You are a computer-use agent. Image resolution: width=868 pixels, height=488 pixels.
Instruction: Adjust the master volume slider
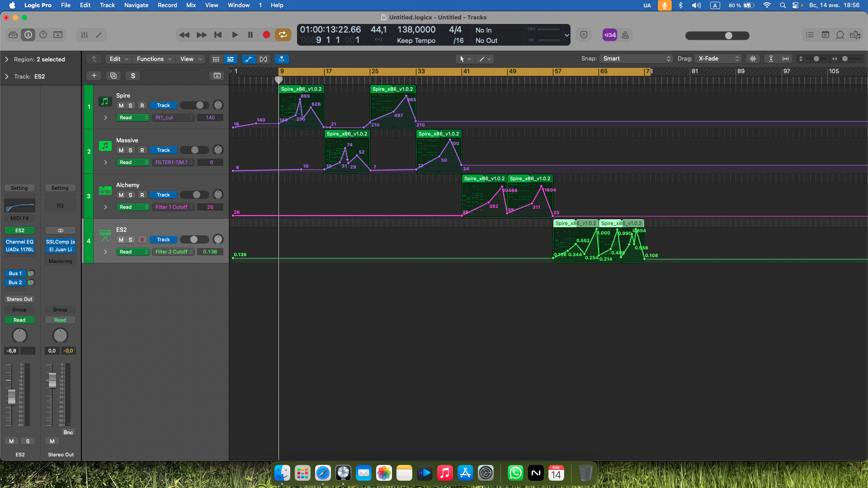[717, 36]
